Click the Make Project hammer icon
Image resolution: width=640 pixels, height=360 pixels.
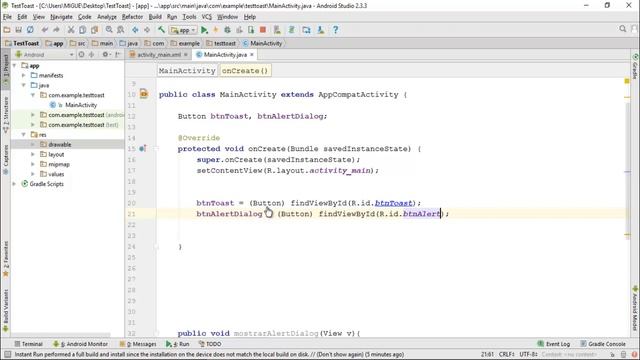coord(161,30)
